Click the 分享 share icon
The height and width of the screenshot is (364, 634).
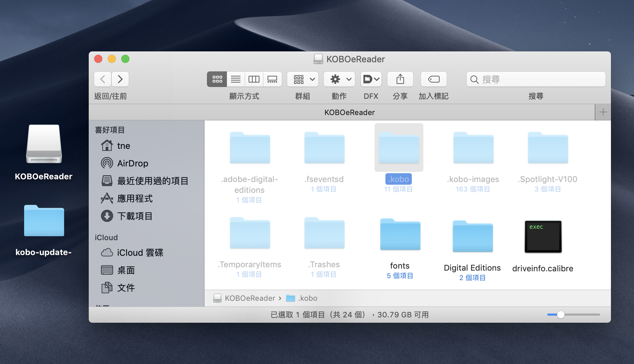[400, 79]
